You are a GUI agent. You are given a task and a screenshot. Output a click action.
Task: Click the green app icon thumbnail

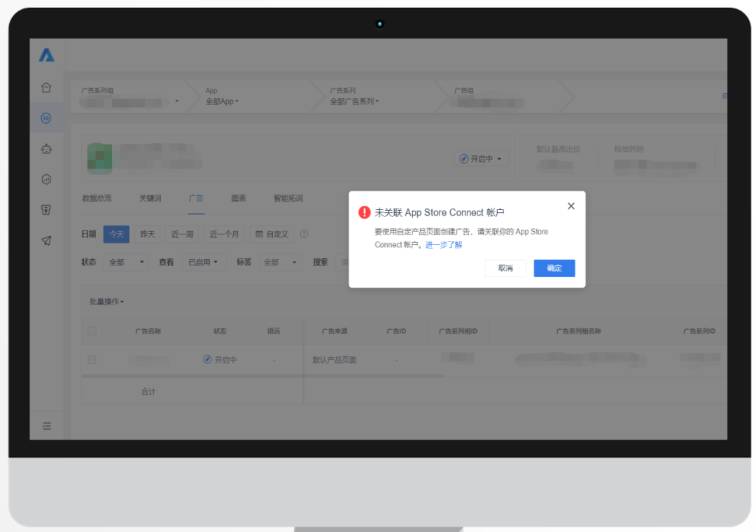tap(100, 158)
